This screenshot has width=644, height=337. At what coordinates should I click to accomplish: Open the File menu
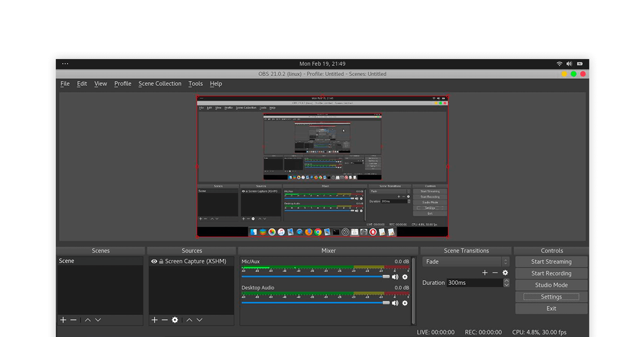point(65,84)
